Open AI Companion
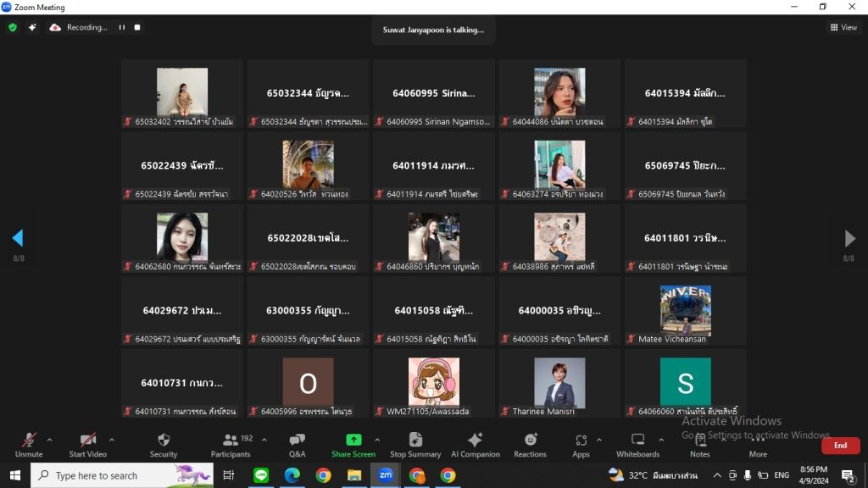 tap(475, 446)
